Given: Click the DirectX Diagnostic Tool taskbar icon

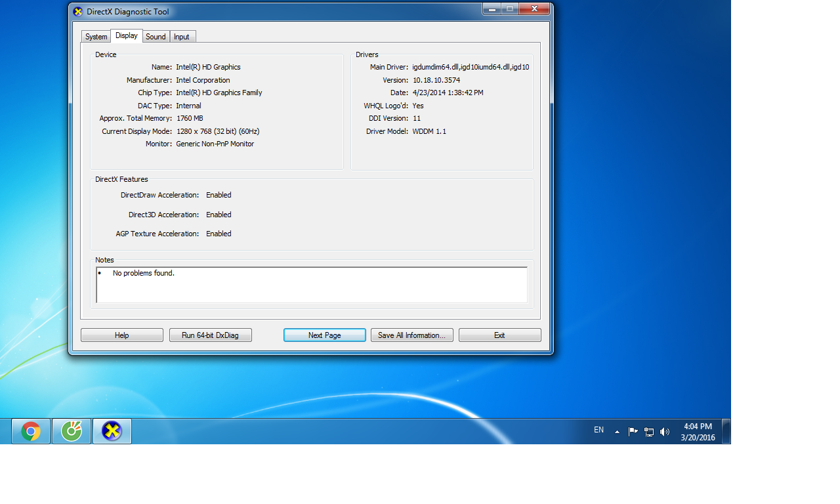Looking at the screenshot, I should pos(112,431).
